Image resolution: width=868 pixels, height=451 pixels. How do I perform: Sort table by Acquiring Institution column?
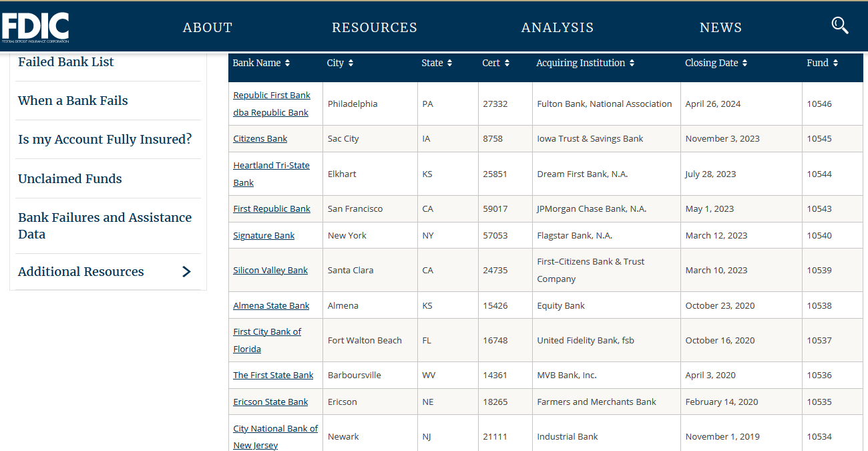point(585,63)
